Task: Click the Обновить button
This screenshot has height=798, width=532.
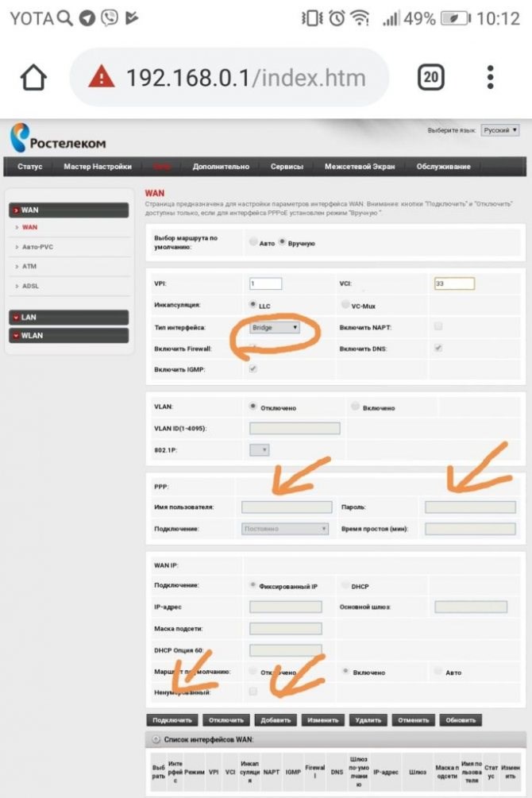Action: pos(461,720)
